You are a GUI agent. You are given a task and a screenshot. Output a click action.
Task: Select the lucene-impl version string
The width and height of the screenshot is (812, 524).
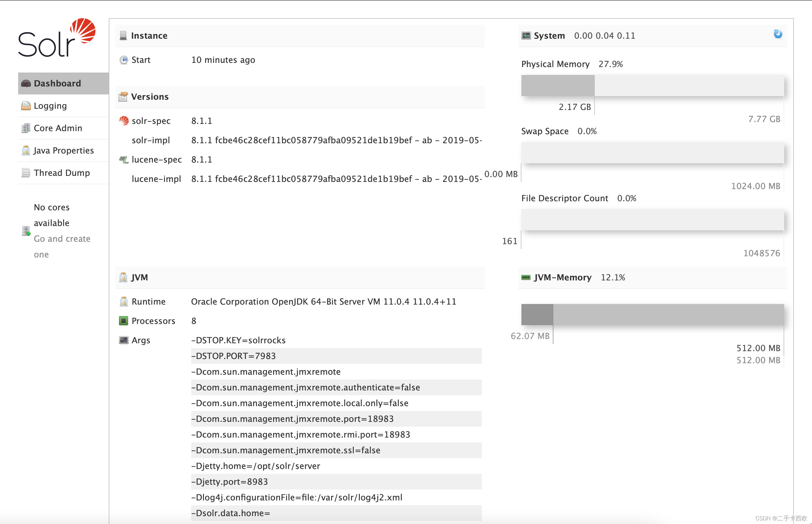[x=337, y=179]
